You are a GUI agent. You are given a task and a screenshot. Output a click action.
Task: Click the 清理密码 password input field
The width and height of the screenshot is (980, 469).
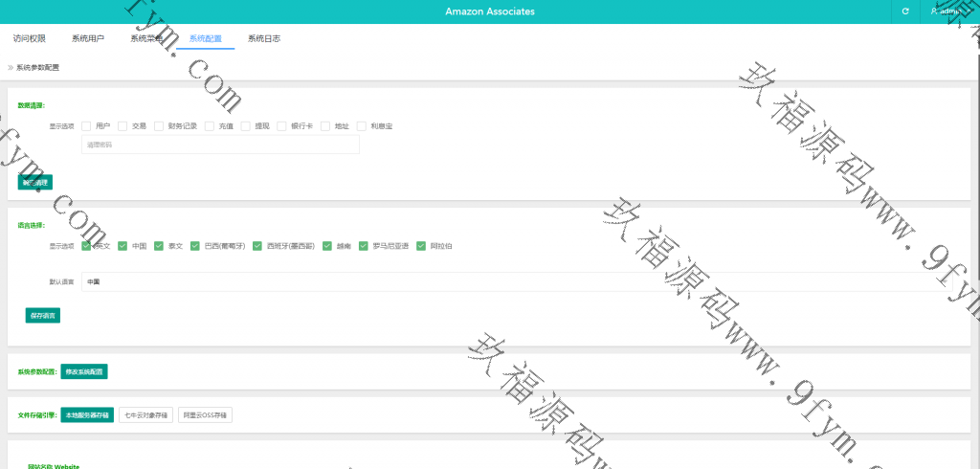[x=220, y=145]
